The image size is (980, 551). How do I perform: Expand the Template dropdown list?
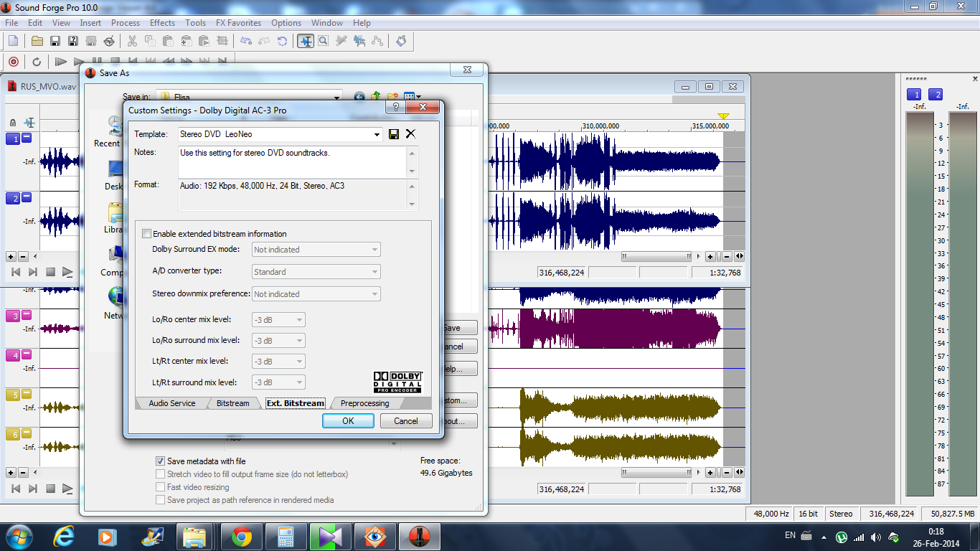tap(377, 134)
